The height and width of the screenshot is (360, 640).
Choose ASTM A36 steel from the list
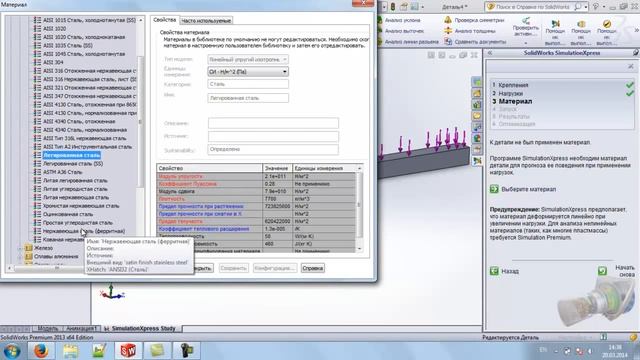62,172
